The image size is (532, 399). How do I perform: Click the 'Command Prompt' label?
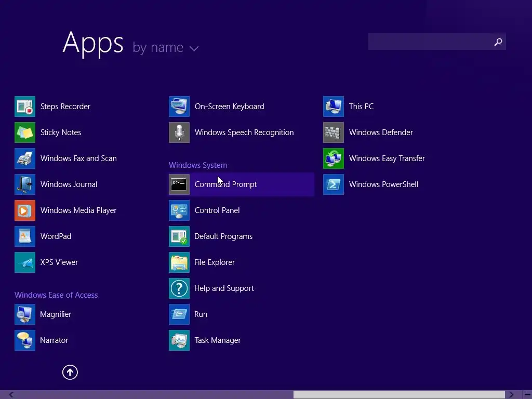(225, 184)
